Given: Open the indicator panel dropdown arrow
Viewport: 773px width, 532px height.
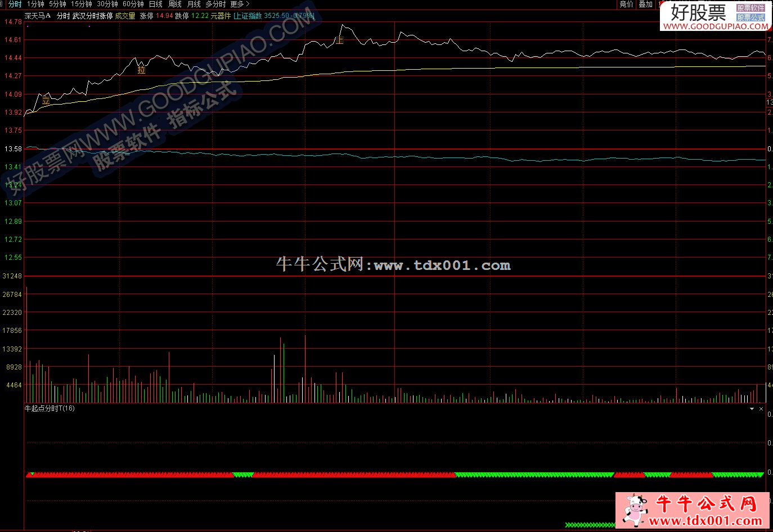Looking at the screenshot, I should tap(752, 409).
